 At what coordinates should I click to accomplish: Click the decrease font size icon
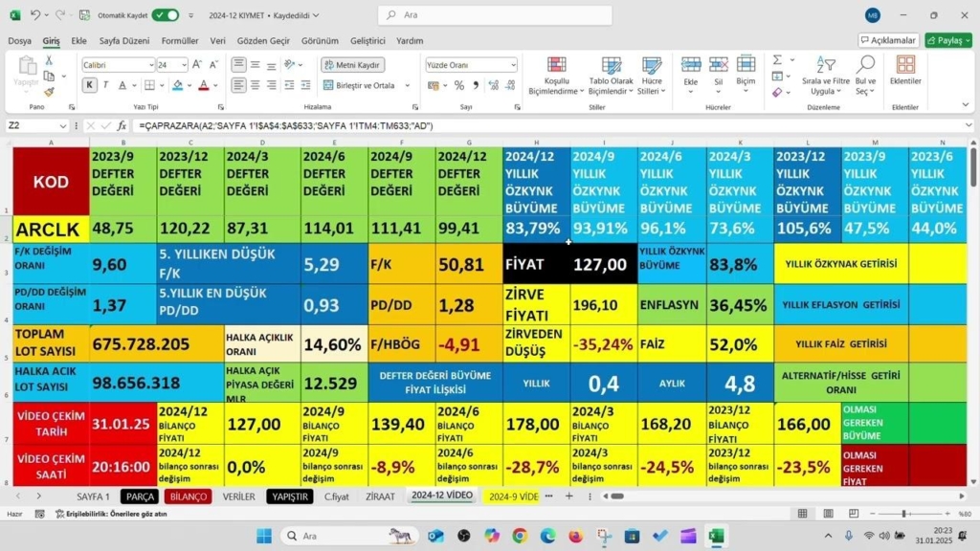(x=213, y=64)
